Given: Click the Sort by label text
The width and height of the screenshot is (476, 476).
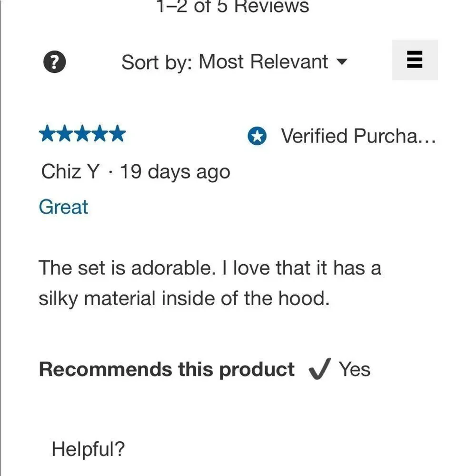Looking at the screenshot, I should [157, 62].
